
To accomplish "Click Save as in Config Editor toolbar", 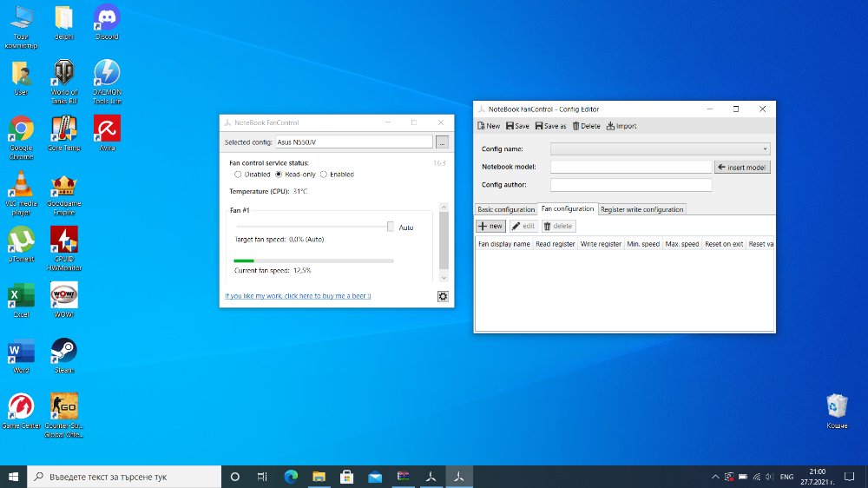I will (x=551, y=126).
